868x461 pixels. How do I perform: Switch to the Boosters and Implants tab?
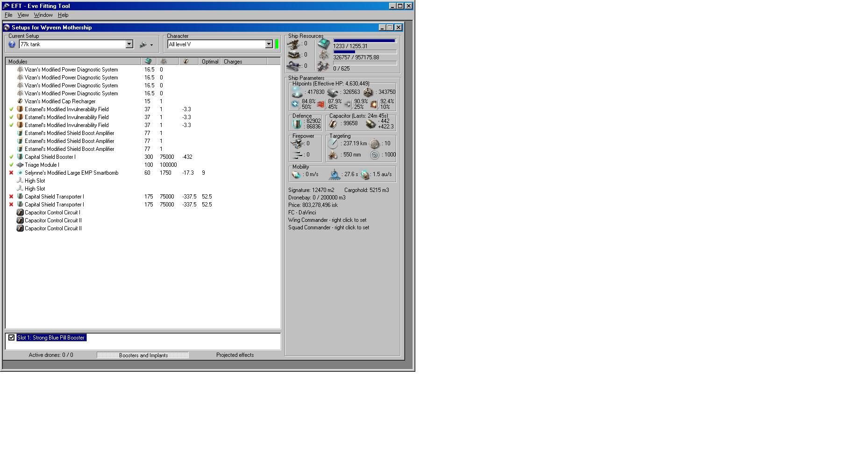point(143,355)
